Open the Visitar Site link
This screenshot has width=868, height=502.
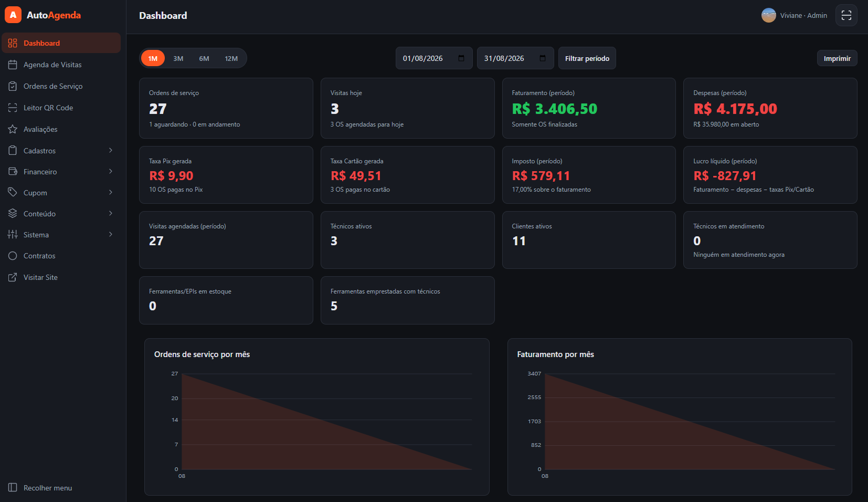(x=61, y=277)
